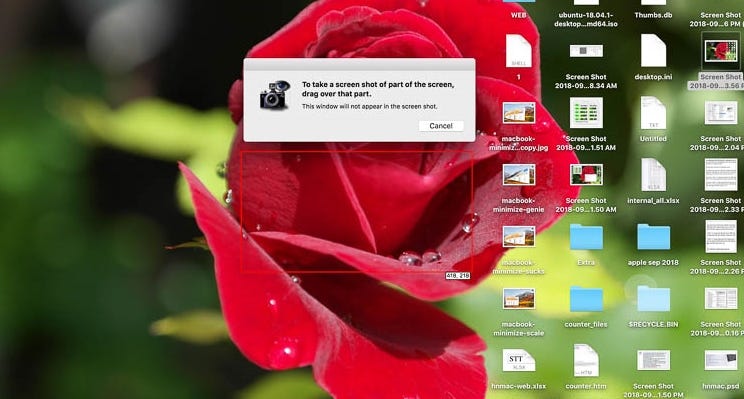Select the internal_all.xlsx file icon
This screenshot has height=399, width=744.
tap(653, 175)
